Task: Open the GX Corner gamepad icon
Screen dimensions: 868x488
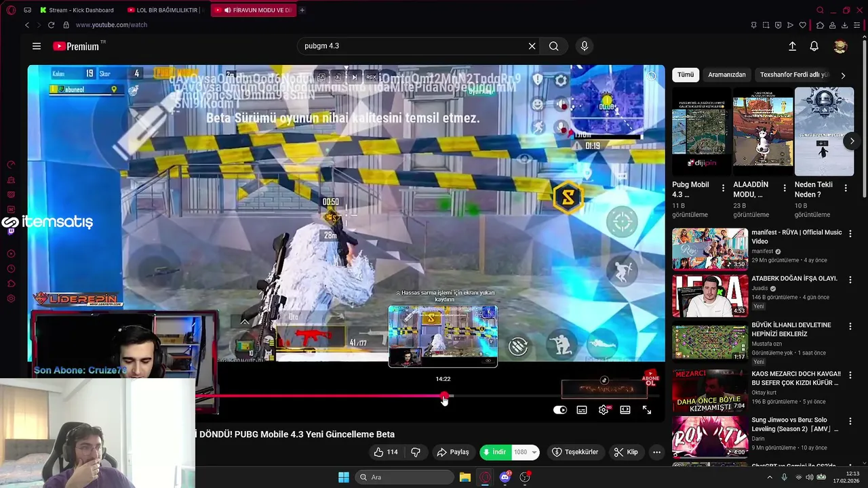Action: 27,10
